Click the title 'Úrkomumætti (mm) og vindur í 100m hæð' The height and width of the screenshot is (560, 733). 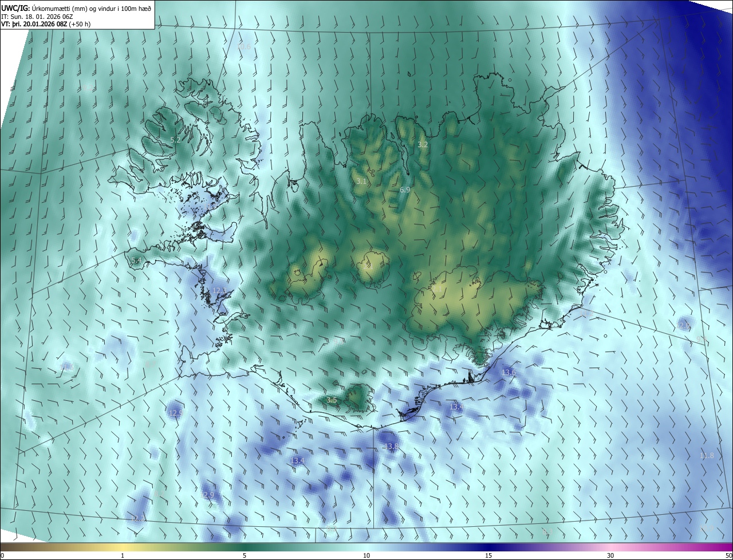pyautogui.click(x=92, y=8)
